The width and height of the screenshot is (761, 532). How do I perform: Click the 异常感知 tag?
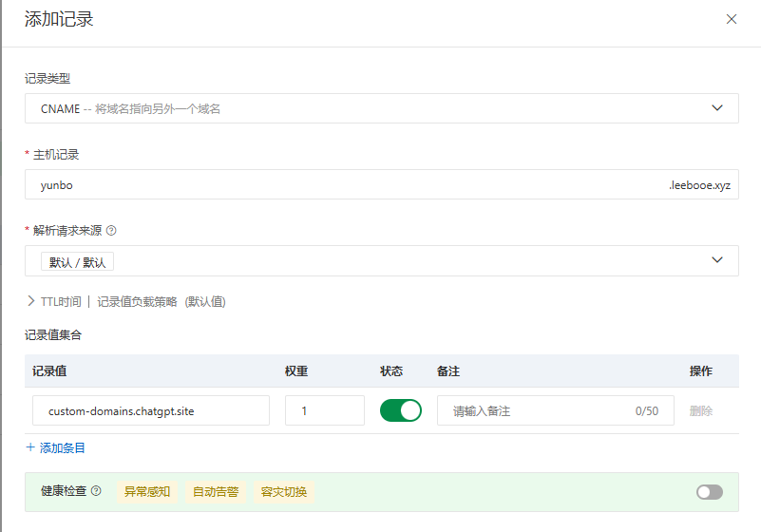tap(147, 492)
